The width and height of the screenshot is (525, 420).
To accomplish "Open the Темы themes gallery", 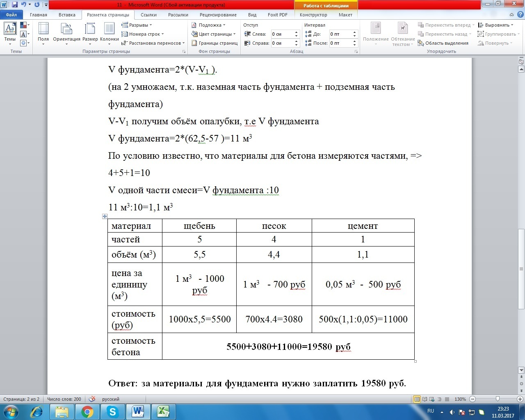I will click(10, 34).
